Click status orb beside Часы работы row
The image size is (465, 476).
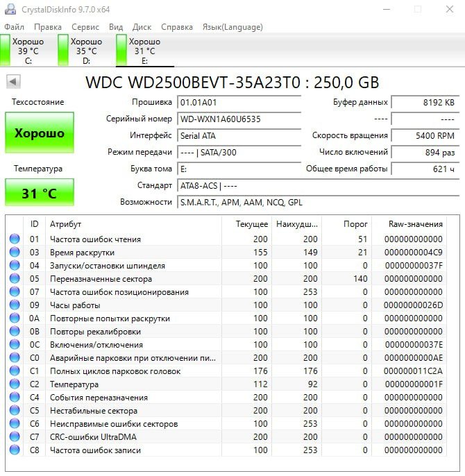click(x=15, y=305)
